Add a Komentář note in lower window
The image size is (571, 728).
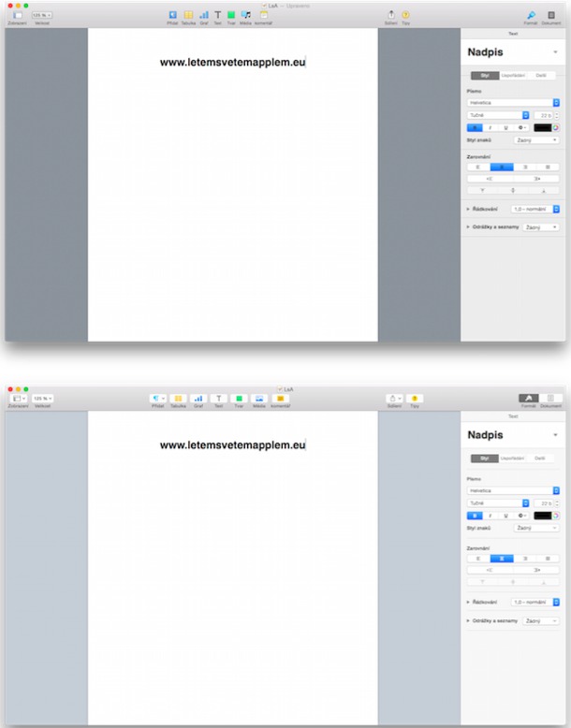click(x=280, y=399)
